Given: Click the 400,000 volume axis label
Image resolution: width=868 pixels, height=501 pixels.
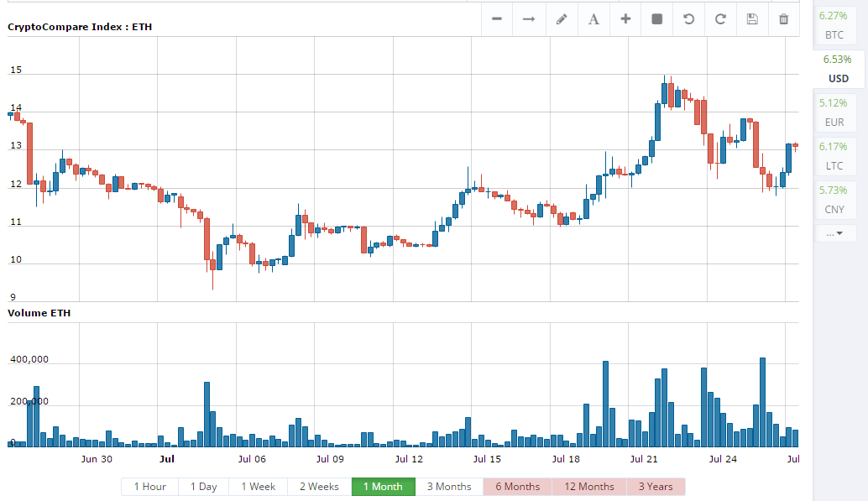Looking at the screenshot, I should 29,359.
